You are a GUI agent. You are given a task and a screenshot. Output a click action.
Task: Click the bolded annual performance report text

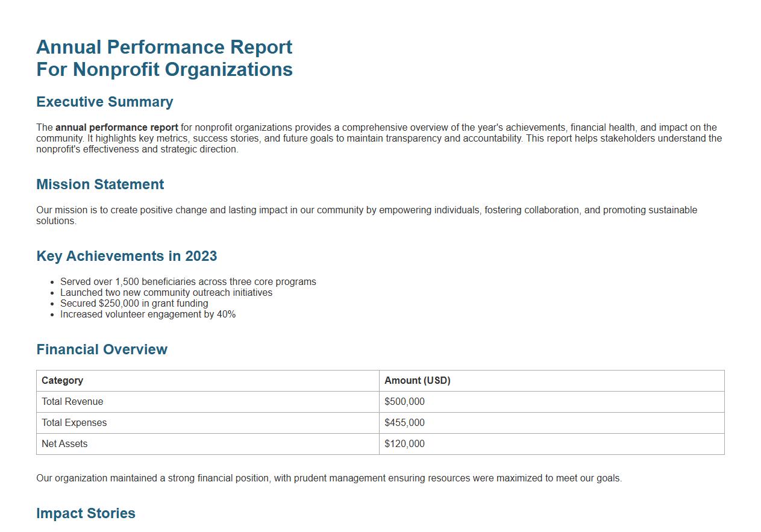click(x=116, y=127)
